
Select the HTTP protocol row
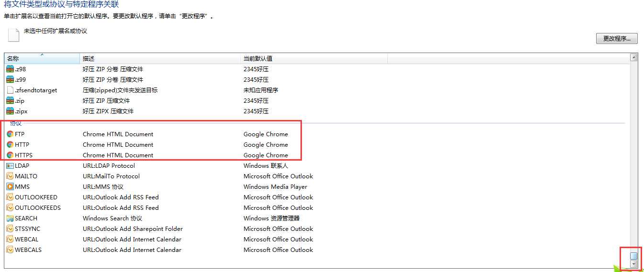[22, 145]
